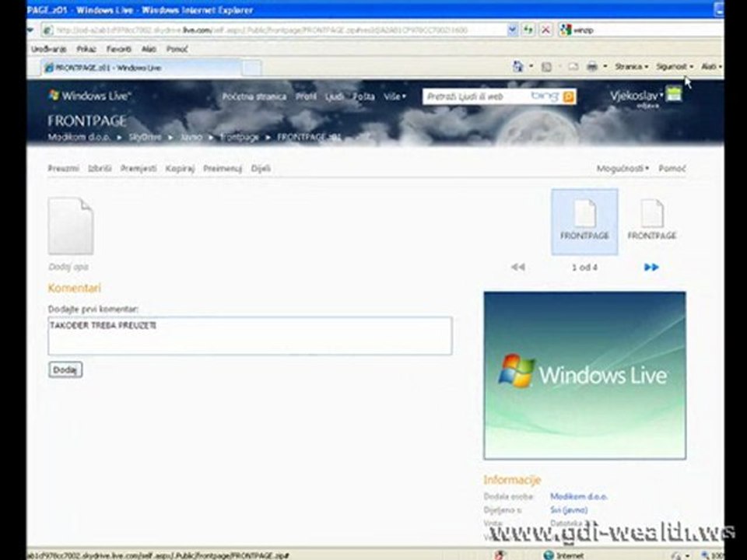This screenshot has width=747, height=560.
Task: Open the Pošta link
Action: [363, 96]
